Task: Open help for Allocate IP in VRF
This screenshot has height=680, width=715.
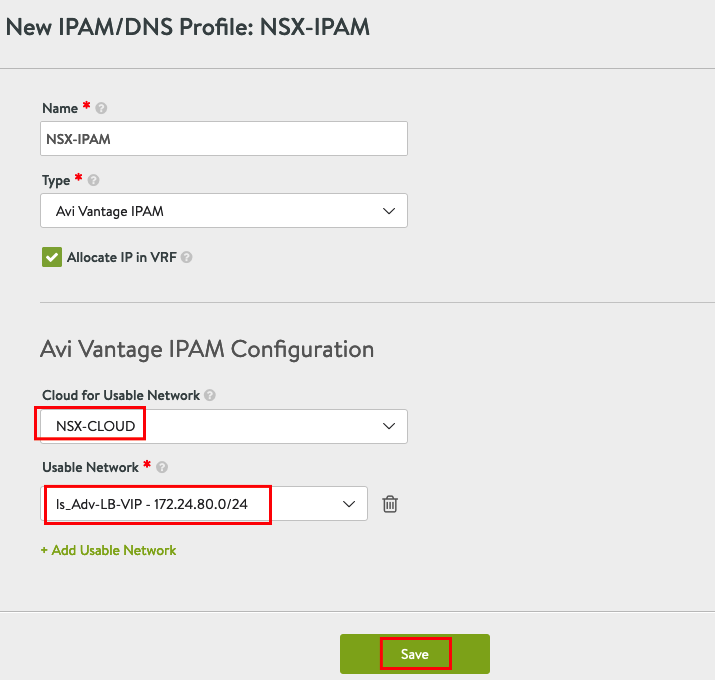Action: pyautogui.click(x=187, y=258)
